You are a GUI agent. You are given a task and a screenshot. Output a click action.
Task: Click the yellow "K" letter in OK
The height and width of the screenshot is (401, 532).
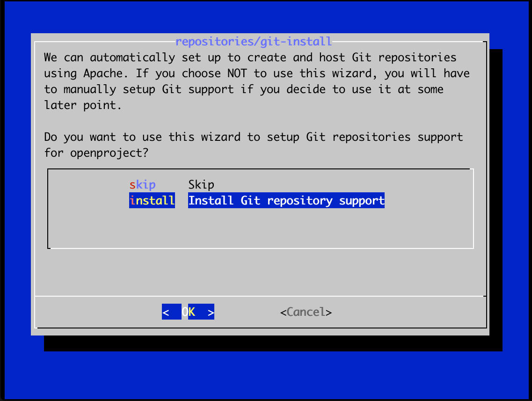tap(192, 312)
